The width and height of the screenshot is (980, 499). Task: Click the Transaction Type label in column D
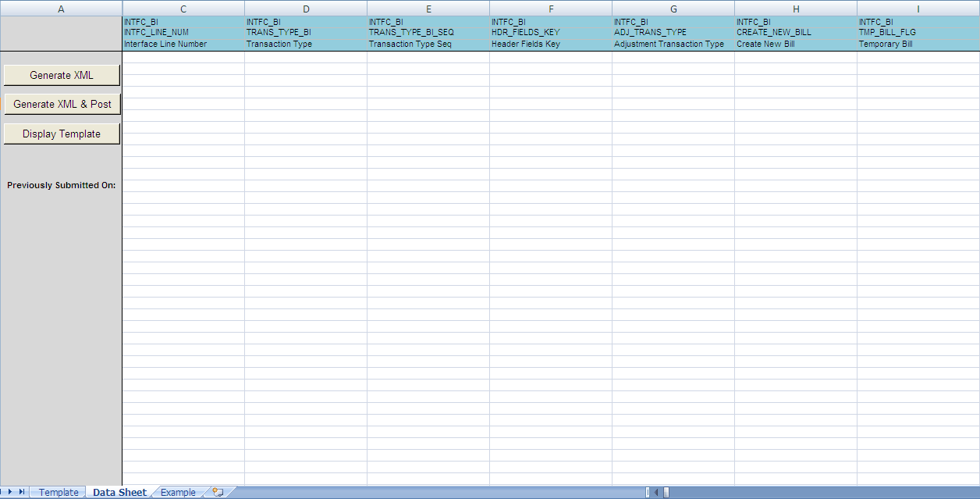(306, 45)
